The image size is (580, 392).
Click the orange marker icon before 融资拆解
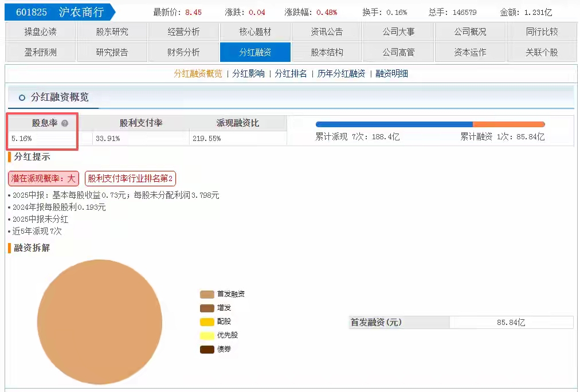(9, 248)
